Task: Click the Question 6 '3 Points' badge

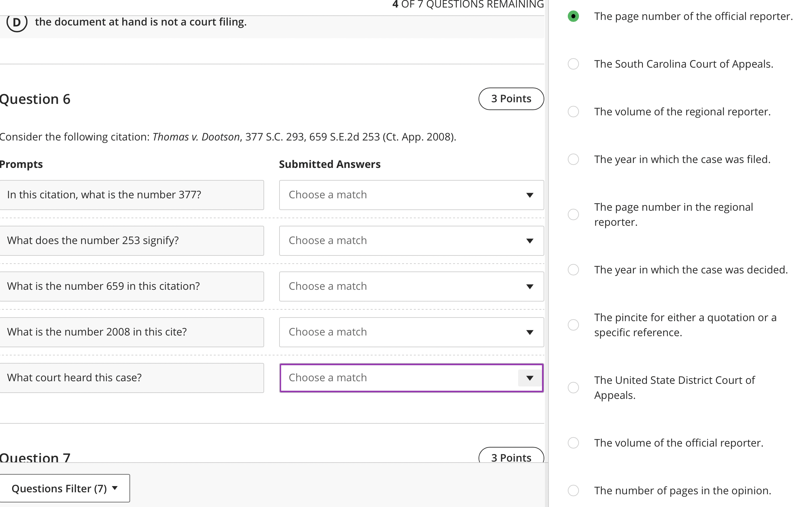Action: click(x=511, y=99)
